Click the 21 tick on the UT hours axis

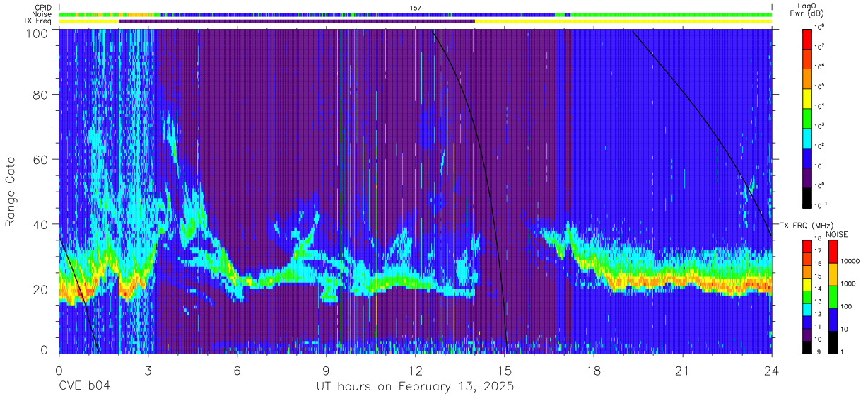(683, 371)
